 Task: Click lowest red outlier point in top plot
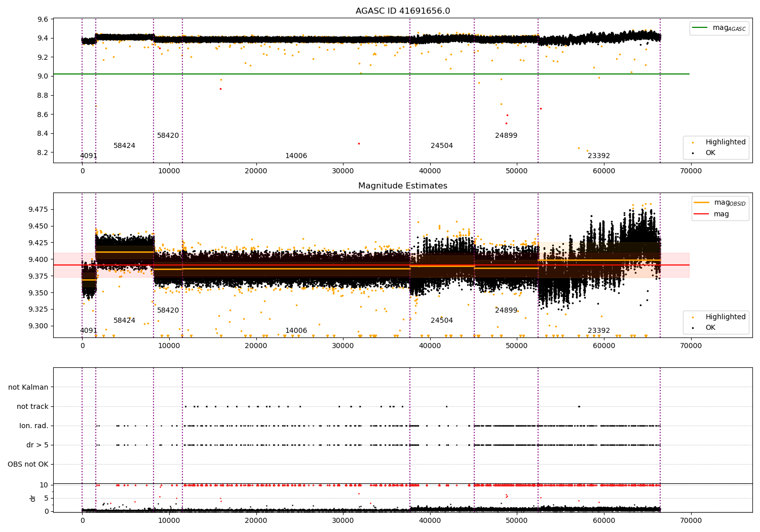[x=359, y=143]
